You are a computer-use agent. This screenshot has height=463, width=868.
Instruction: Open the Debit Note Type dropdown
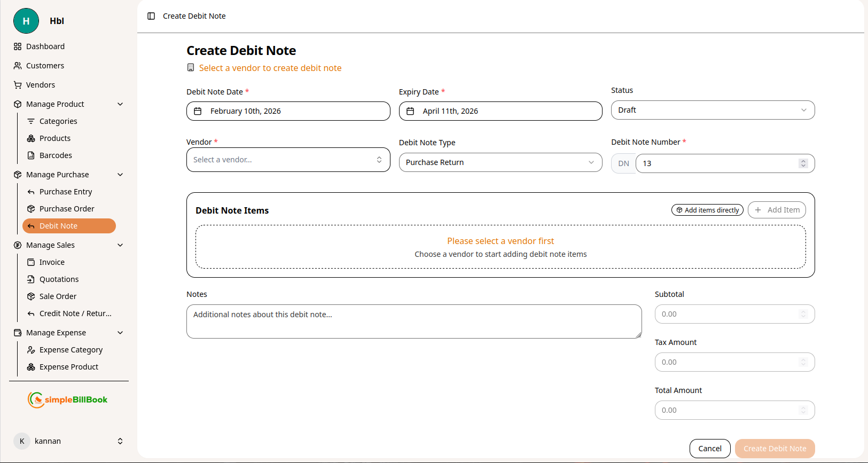click(500, 162)
